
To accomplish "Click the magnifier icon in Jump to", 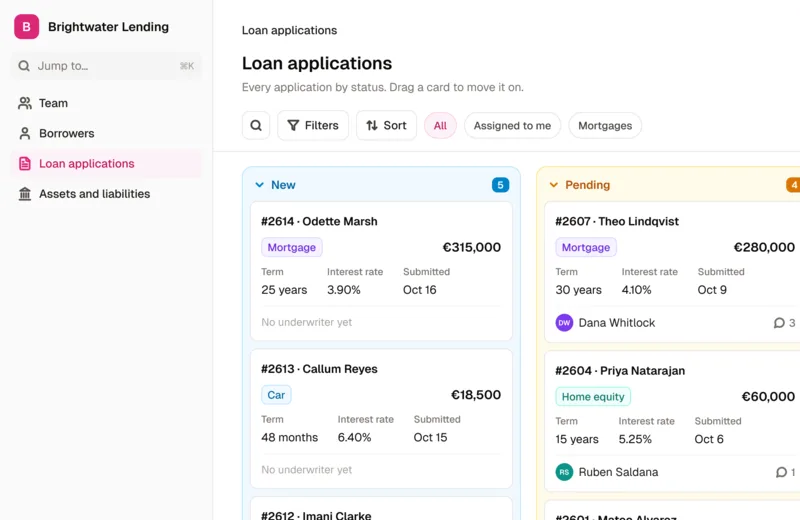I will 23,66.
